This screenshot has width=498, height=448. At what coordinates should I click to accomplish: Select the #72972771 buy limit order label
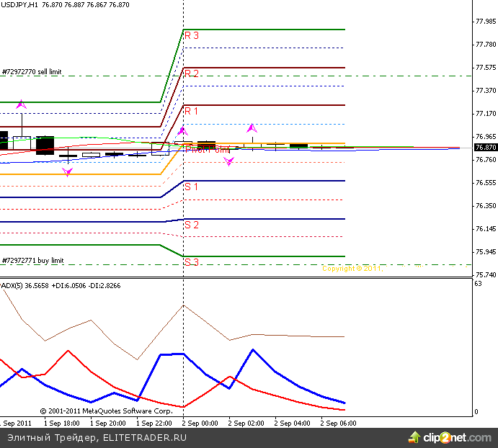click(x=32, y=261)
